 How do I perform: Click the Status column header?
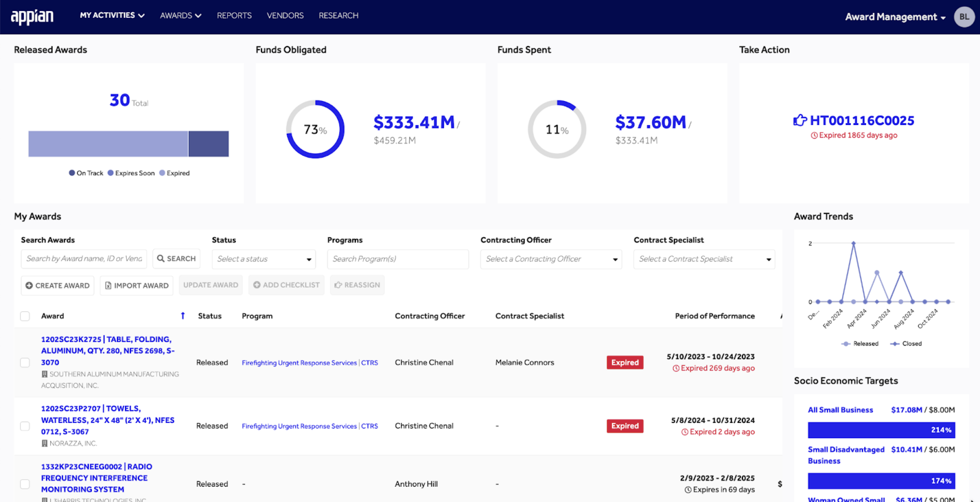tap(209, 316)
